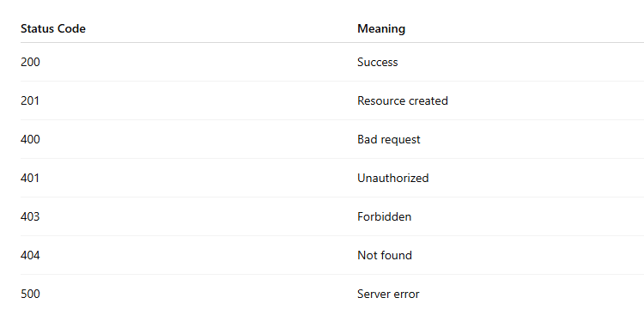Click the 403 status code
Viewport: 644px width, 322px height.
point(30,216)
